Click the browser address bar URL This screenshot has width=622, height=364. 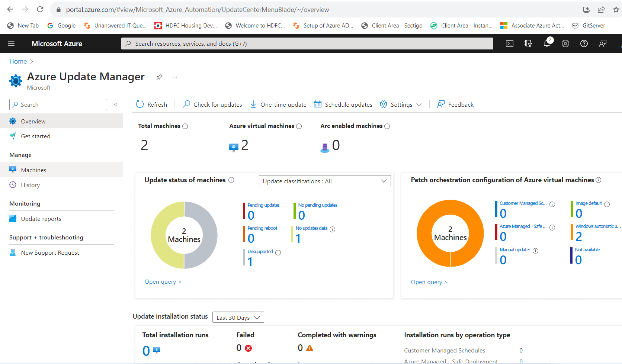[x=198, y=10]
